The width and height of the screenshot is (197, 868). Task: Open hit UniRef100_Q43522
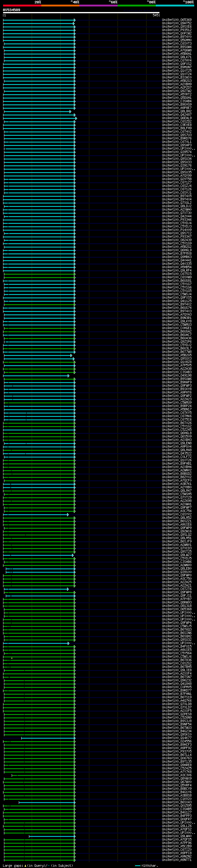177,454
